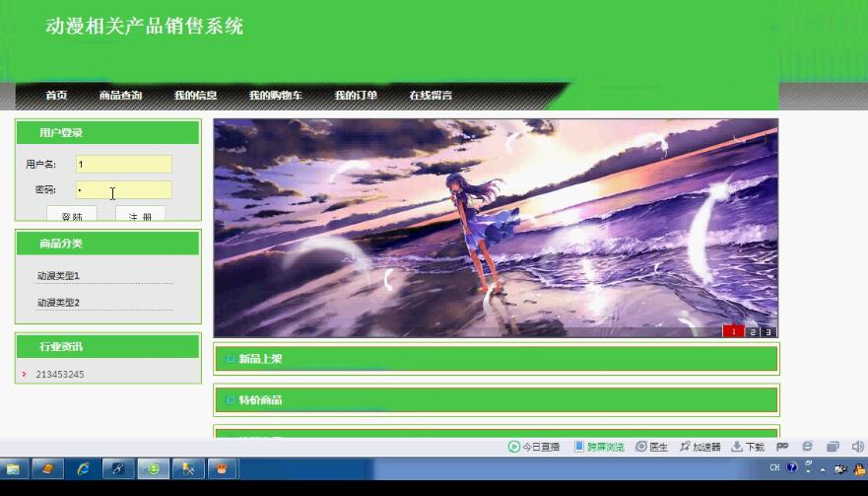Click the 新品上架 section header
Image resolution: width=868 pixels, height=496 pixels.
pyautogui.click(x=497, y=359)
